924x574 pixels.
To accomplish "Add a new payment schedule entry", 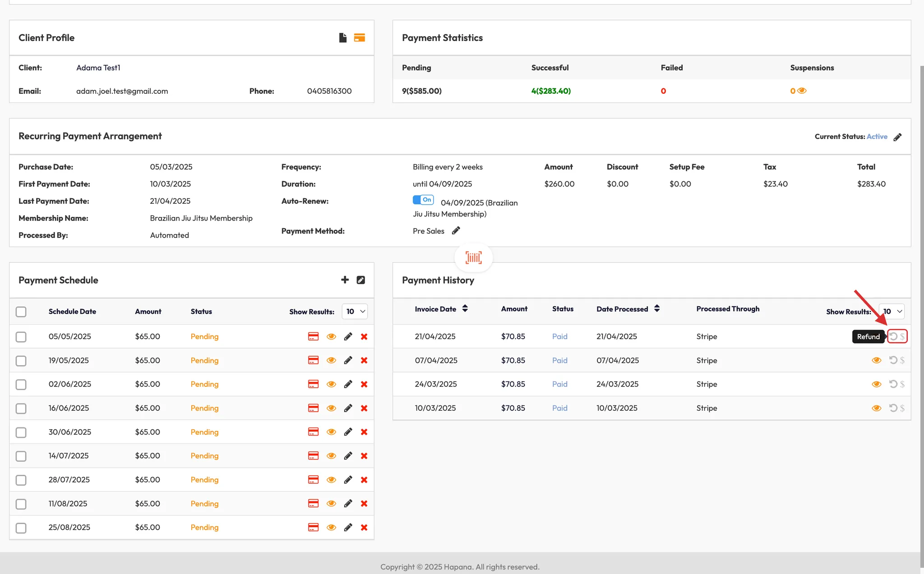I will tap(345, 280).
